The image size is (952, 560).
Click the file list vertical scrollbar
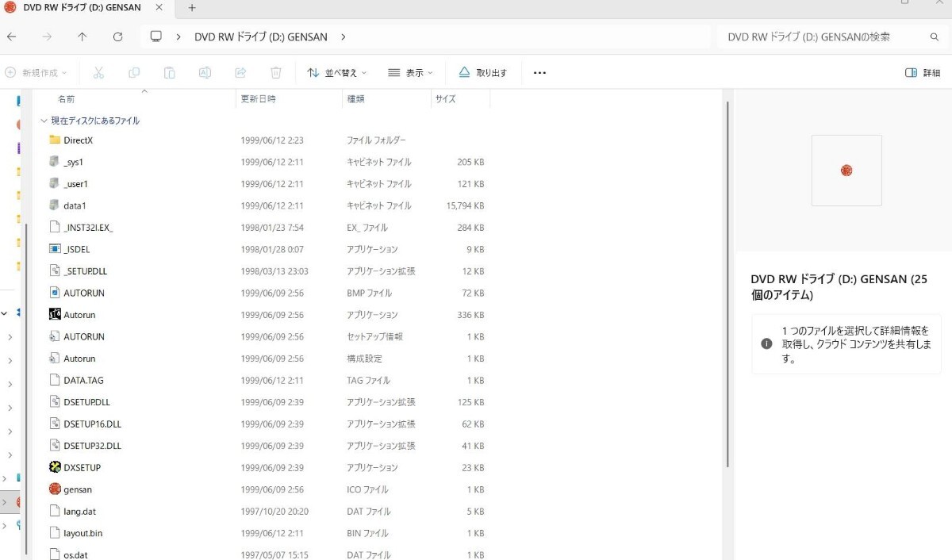click(x=727, y=284)
